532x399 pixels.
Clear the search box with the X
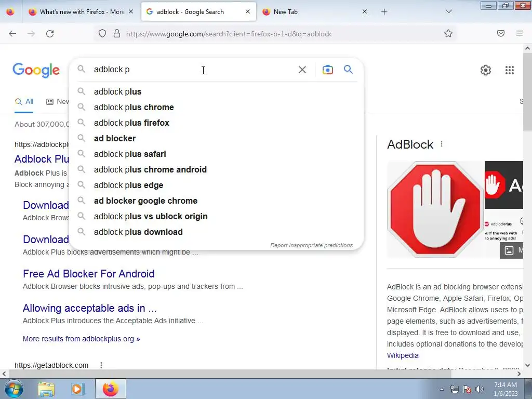pyautogui.click(x=302, y=70)
